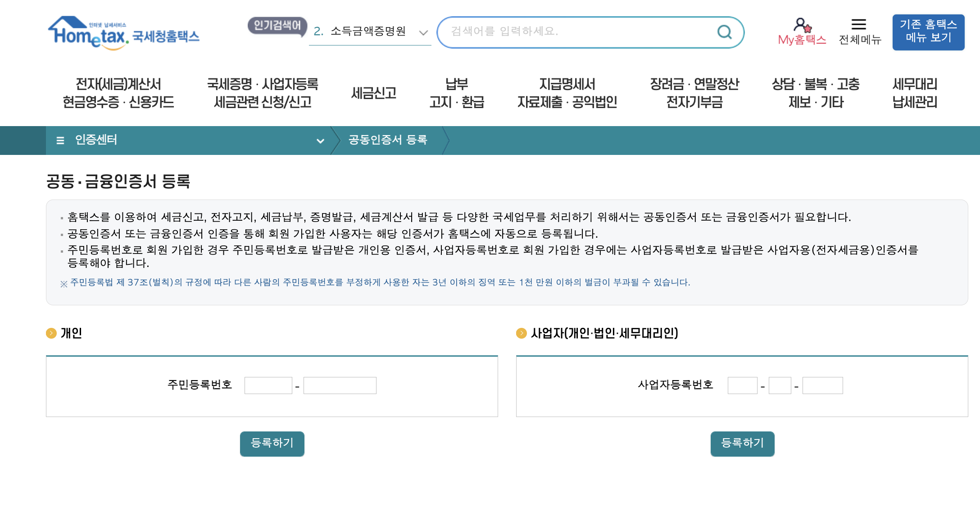Expand the 인증센터 breadcrumb dropdown
980x517 pixels.
click(320, 141)
